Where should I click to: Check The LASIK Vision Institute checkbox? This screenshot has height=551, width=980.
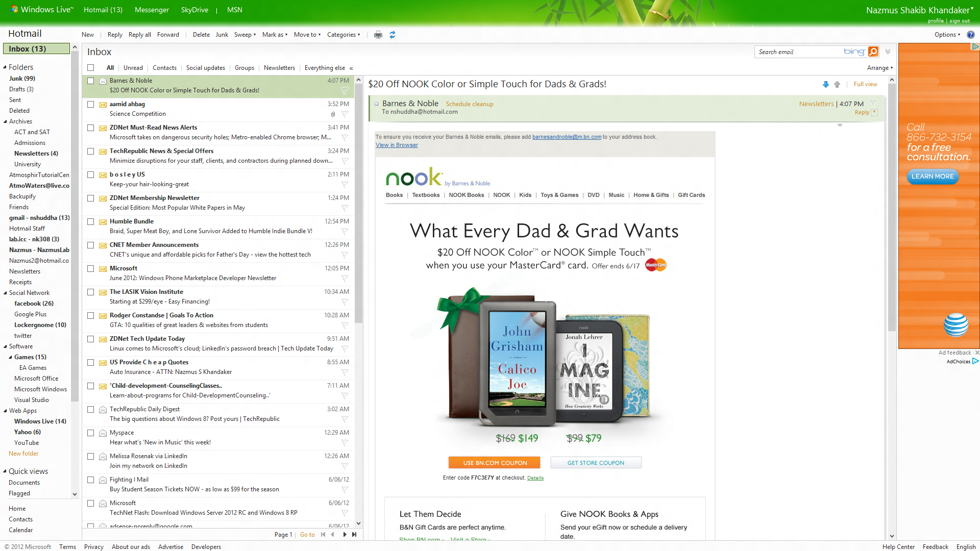(90, 292)
